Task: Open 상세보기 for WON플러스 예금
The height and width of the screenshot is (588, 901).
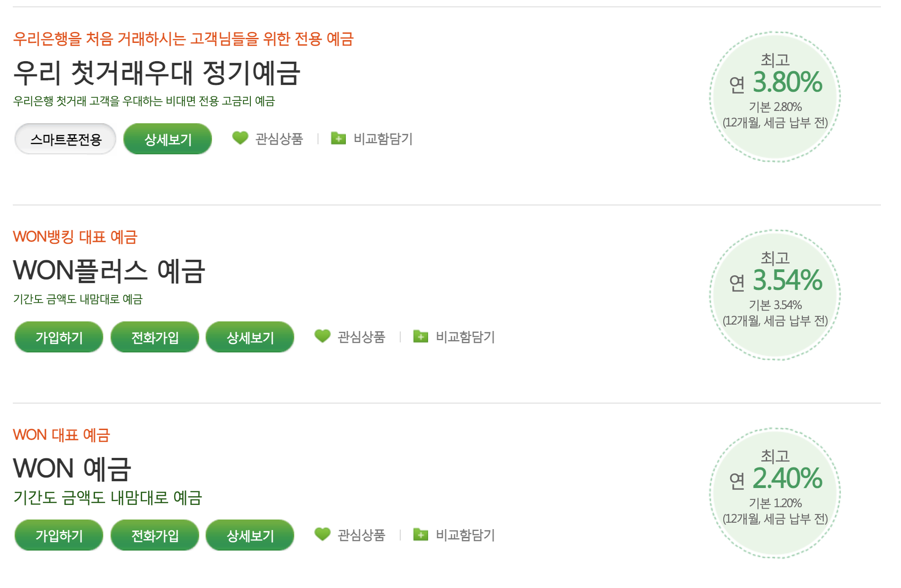Action: (x=250, y=337)
